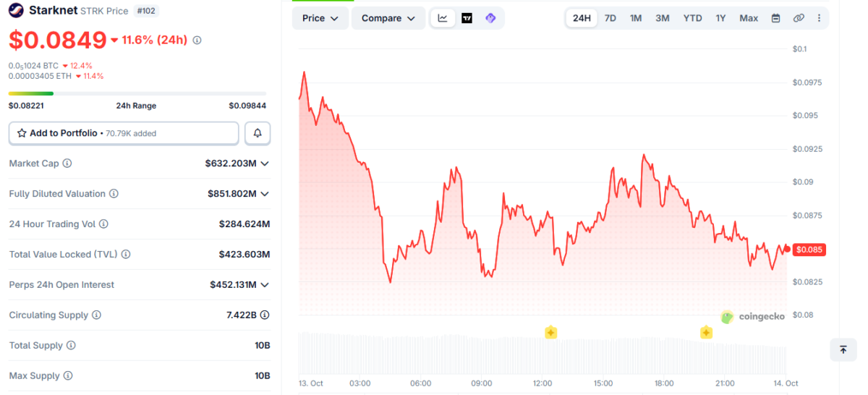Click the $0.09844 range high value
Screen dimensions: 868x395
[x=247, y=106]
